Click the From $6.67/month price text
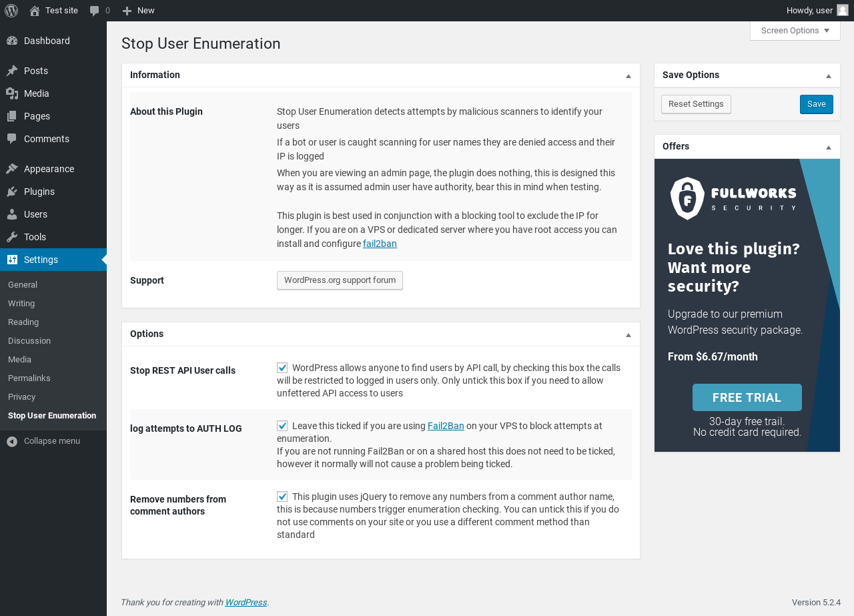Viewport: 854px width, 616px height. pyautogui.click(x=713, y=356)
